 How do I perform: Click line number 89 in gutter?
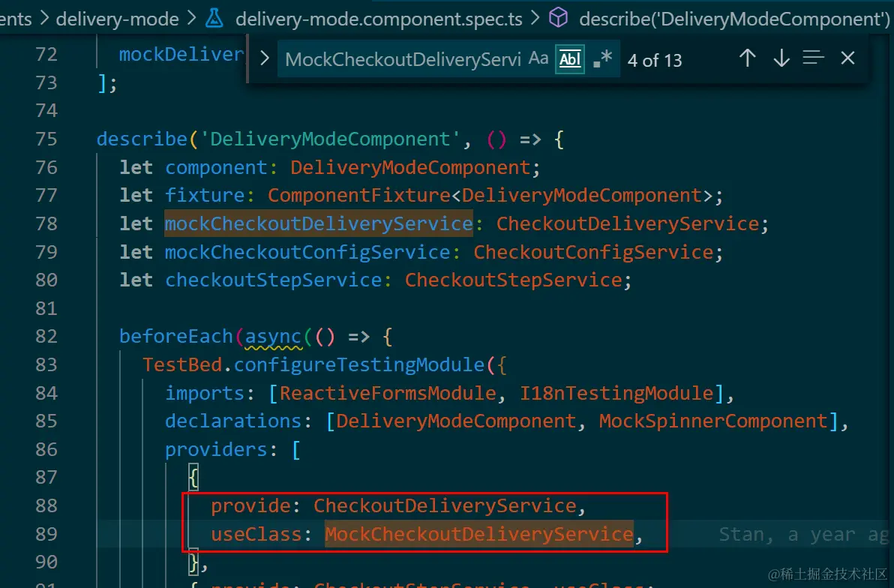[x=46, y=535]
